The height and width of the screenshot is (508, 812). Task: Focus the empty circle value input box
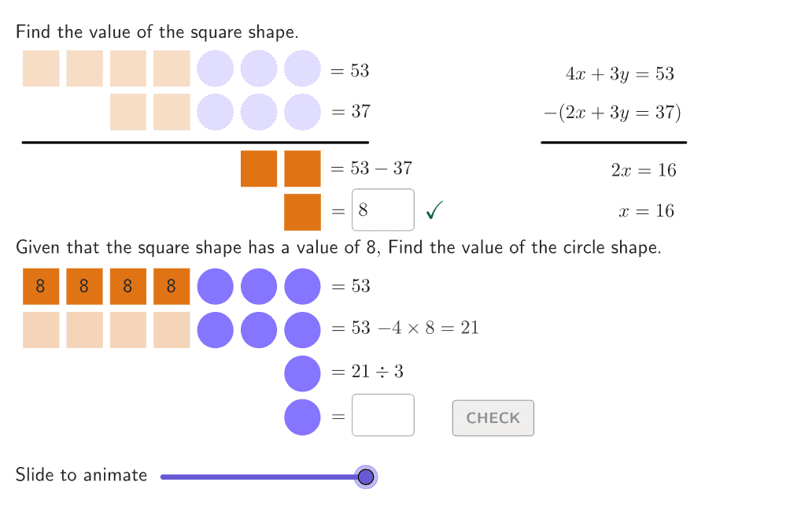click(382, 415)
